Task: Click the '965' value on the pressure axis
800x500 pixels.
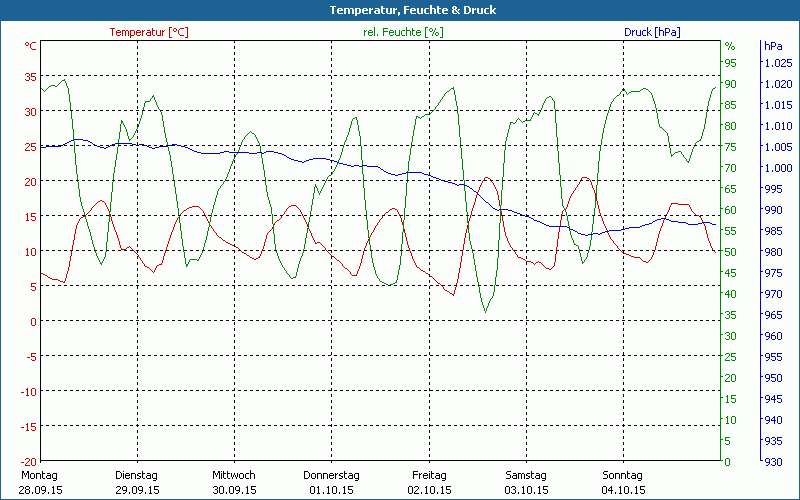Action: (x=773, y=315)
